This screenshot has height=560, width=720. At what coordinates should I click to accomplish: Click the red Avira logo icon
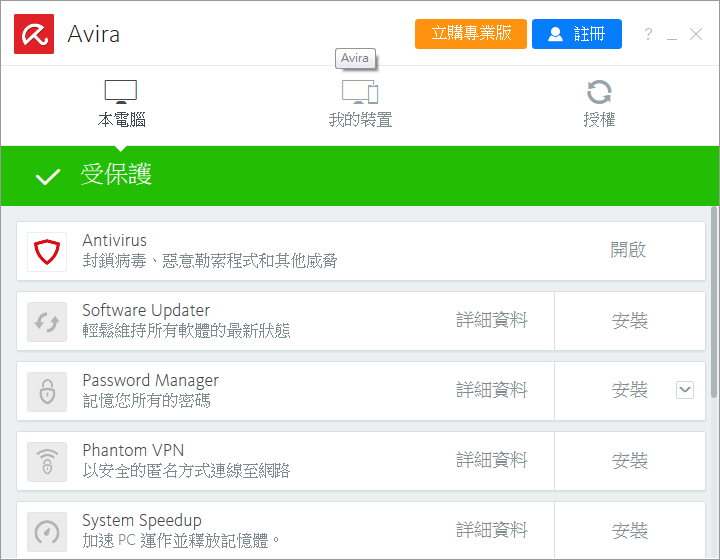(x=34, y=34)
